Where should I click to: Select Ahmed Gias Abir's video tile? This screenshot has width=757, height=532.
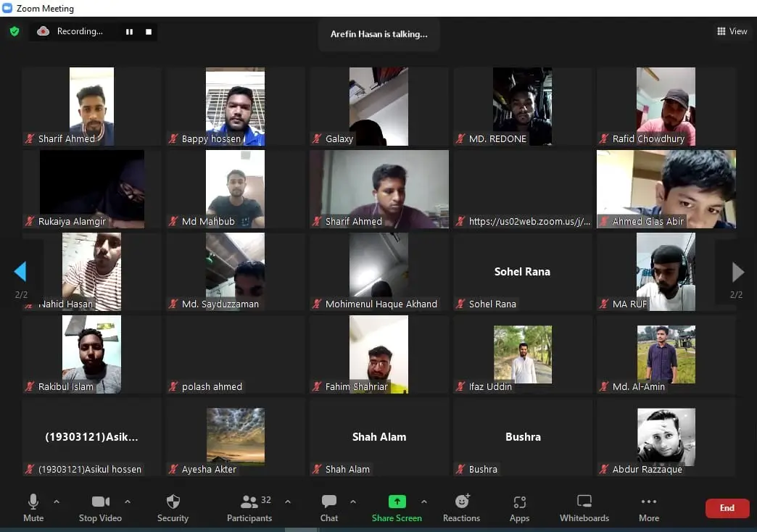[x=666, y=189]
